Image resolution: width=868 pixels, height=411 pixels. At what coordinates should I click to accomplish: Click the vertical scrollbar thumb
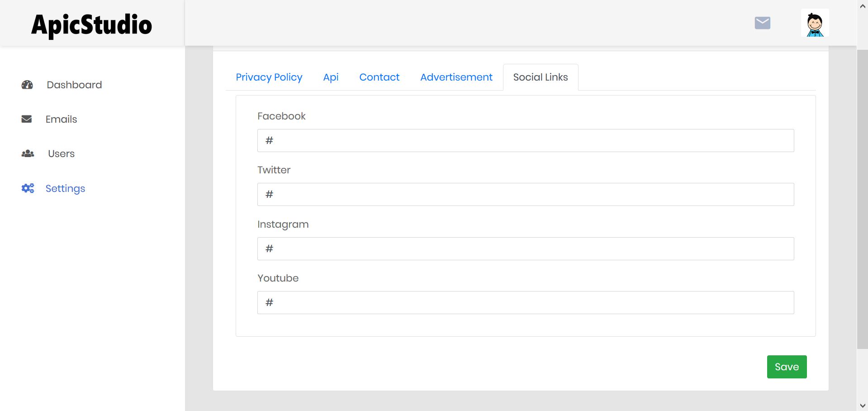(862, 199)
